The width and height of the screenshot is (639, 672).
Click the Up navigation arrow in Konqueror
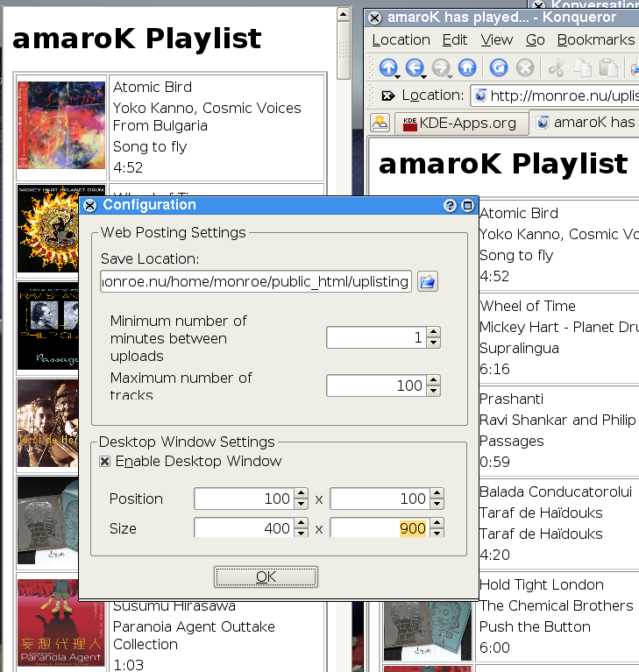pyautogui.click(x=388, y=67)
